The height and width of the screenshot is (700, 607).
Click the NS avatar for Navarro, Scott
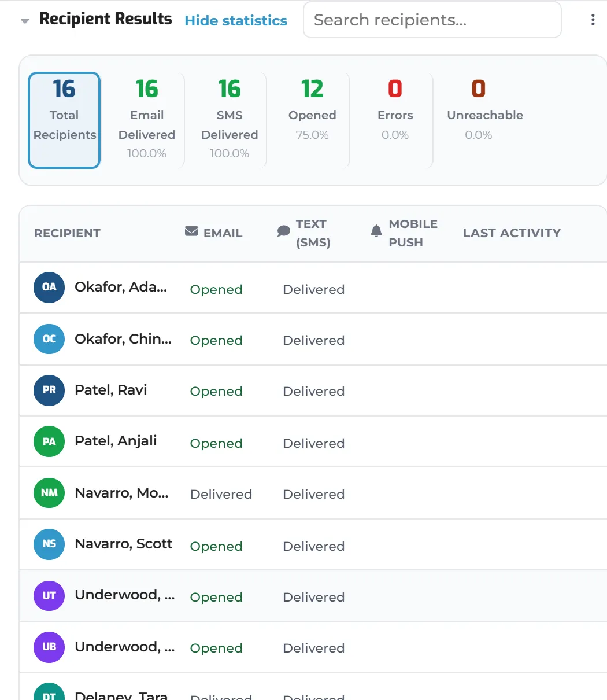[49, 544]
